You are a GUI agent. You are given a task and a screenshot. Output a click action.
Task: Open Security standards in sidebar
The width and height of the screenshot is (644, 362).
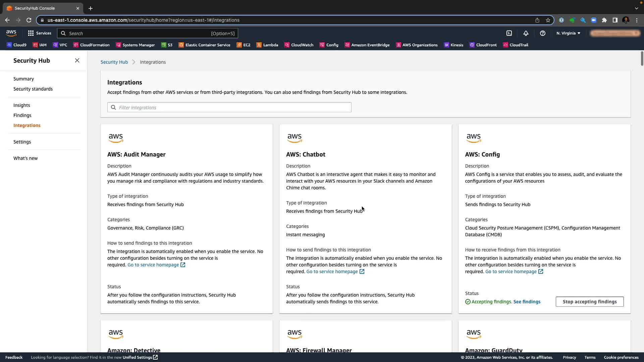[x=33, y=89]
